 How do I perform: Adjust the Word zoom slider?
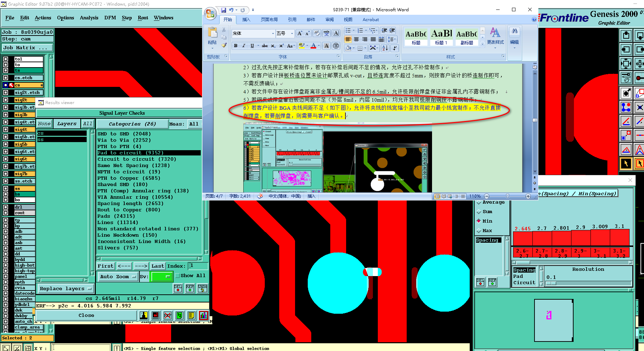pos(507,196)
